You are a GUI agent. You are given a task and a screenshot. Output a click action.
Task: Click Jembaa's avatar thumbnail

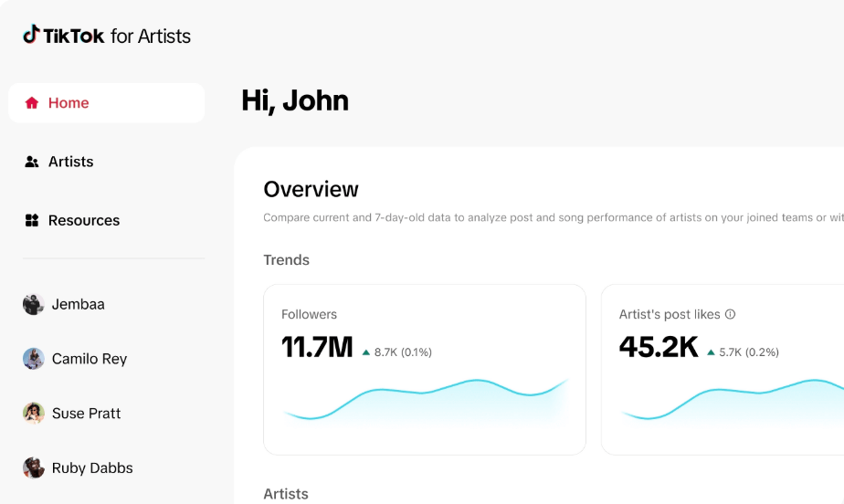click(x=34, y=304)
